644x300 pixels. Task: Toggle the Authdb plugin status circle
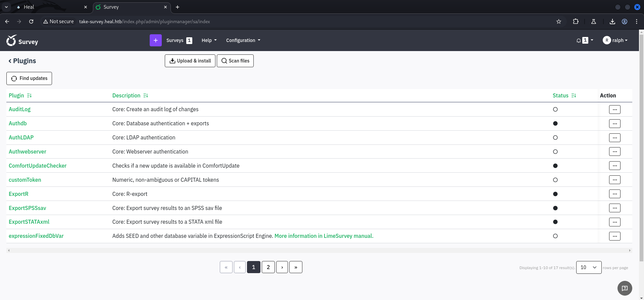point(555,124)
